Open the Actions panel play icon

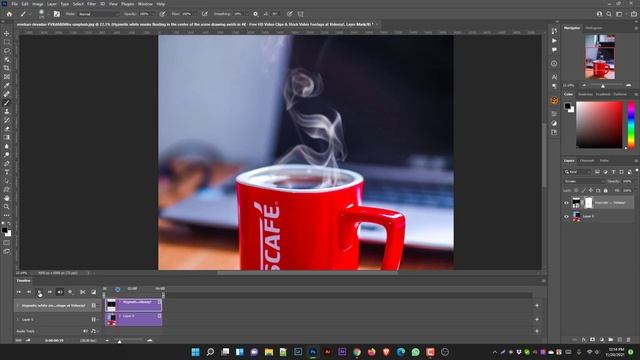(x=554, y=41)
